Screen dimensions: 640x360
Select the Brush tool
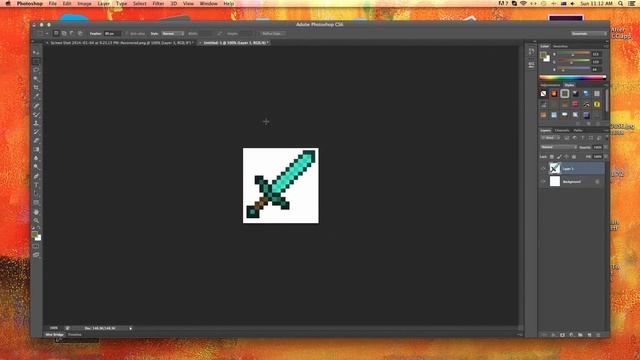36,114
